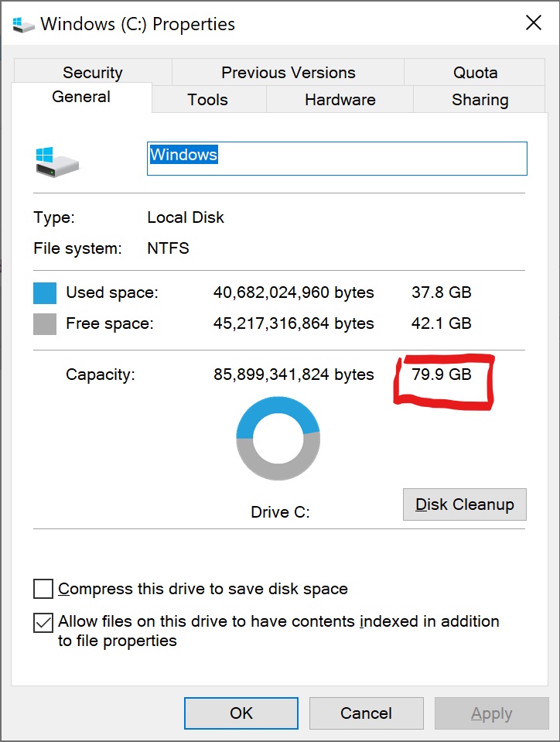Viewport: 560px width, 742px height.
Task: Dismiss dialog with Cancel button
Action: pos(366,713)
